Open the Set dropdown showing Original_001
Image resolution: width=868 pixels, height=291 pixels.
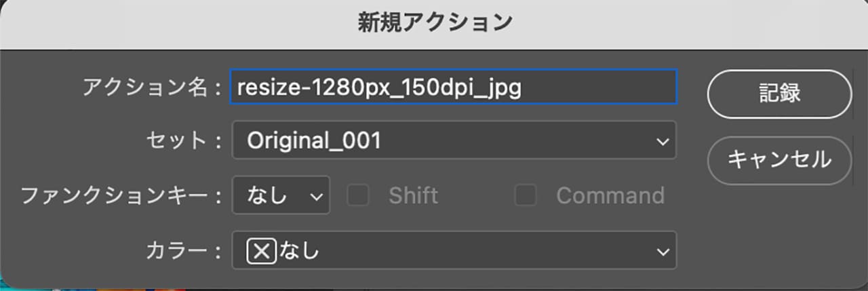[x=453, y=140]
